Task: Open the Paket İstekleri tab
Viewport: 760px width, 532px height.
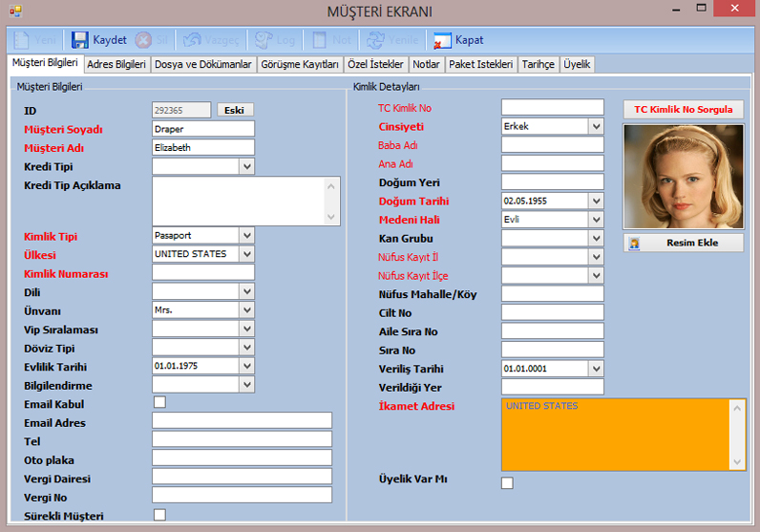Action: point(481,65)
